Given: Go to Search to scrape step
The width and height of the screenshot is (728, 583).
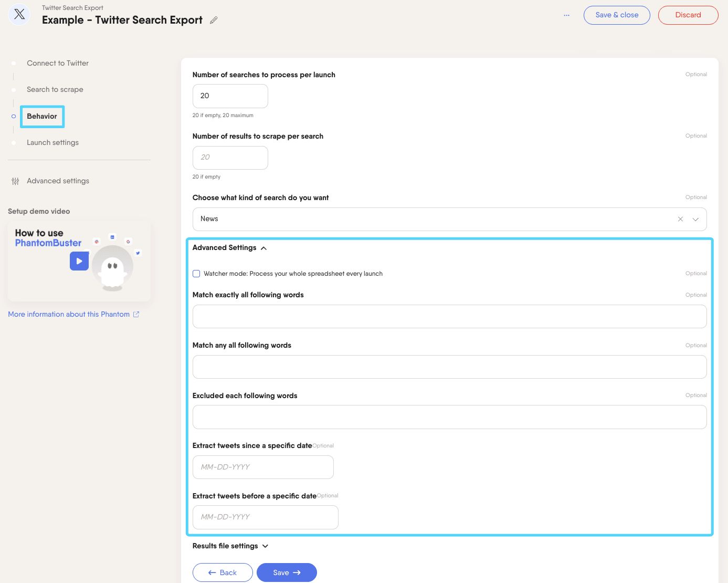Looking at the screenshot, I should pyautogui.click(x=55, y=89).
